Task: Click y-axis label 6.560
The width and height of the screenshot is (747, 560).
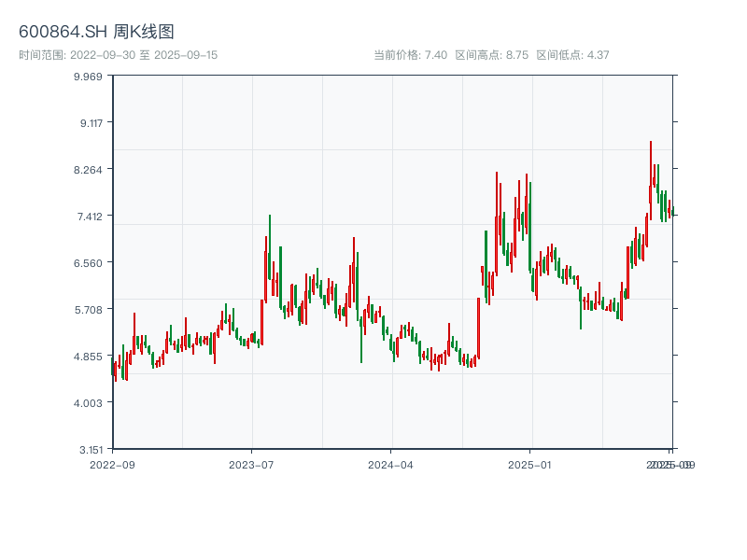Action: point(88,263)
